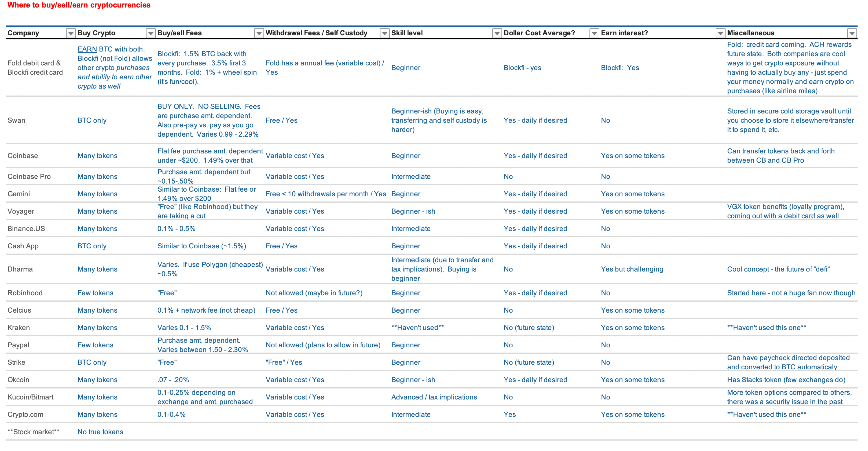This screenshot has width=868, height=451.
Task: Select the '**Stock market**' cell
Action: point(33,432)
